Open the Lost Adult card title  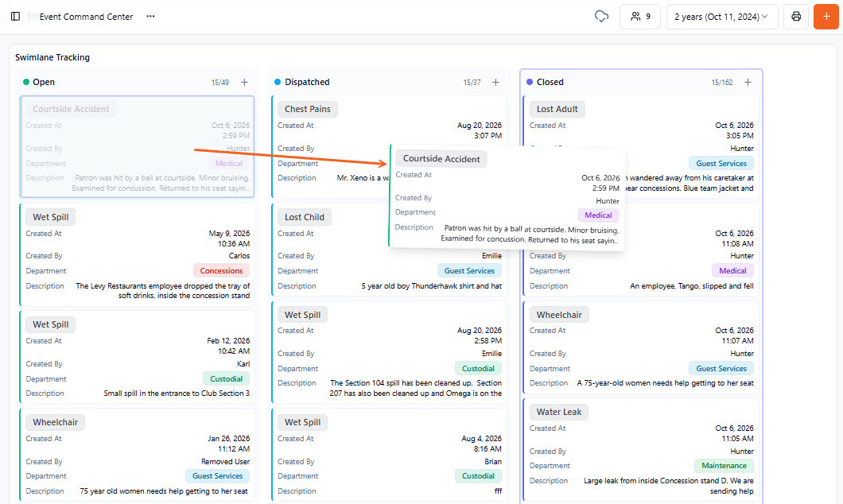(557, 109)
